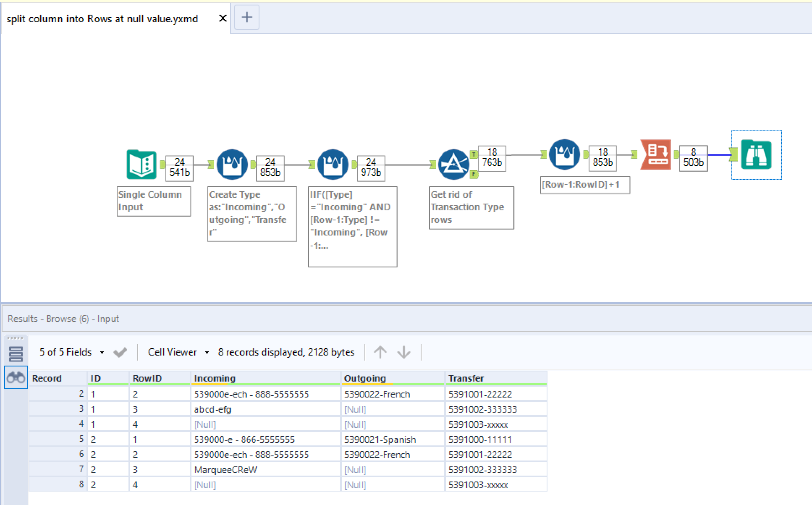
Task: Select the Browse tool on canvas
Action: point(756,154)
